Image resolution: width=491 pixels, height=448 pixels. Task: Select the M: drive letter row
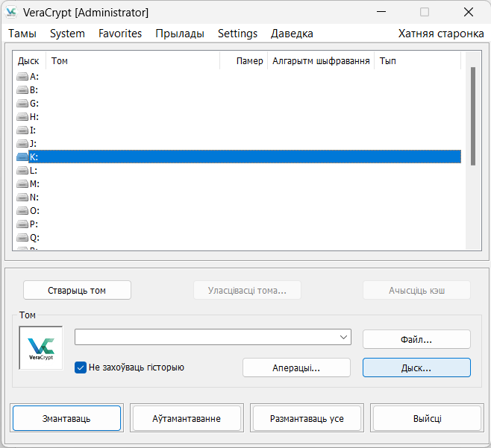[x=239, y=183]
